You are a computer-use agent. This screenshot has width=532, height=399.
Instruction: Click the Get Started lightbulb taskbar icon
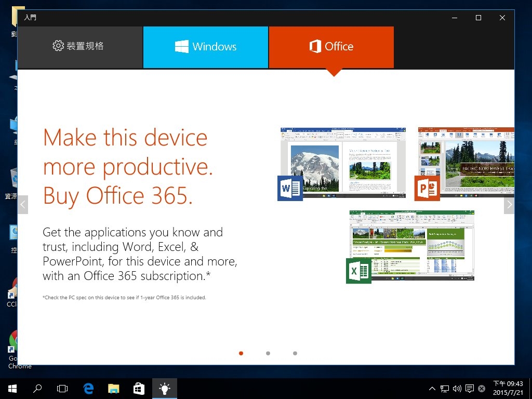(165, 389)
